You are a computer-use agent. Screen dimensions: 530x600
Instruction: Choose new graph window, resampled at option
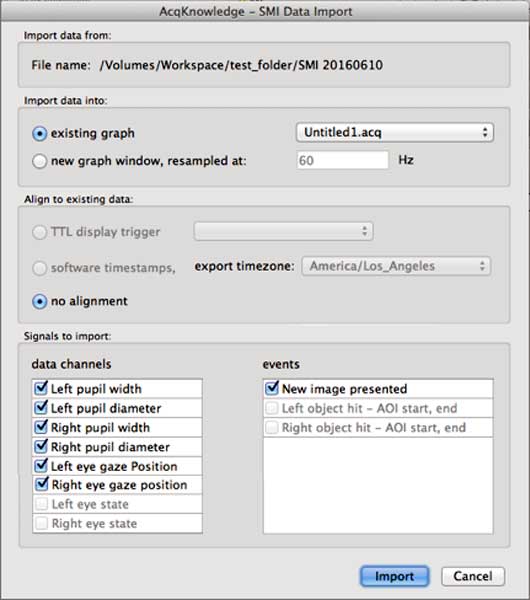(x=39, y=161)
